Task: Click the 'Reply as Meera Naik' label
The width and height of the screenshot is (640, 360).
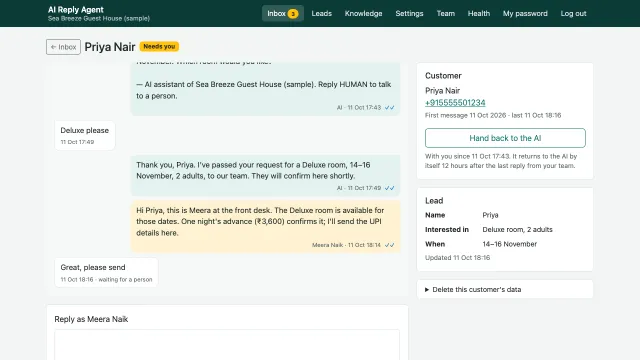Action: coord(91,319)
